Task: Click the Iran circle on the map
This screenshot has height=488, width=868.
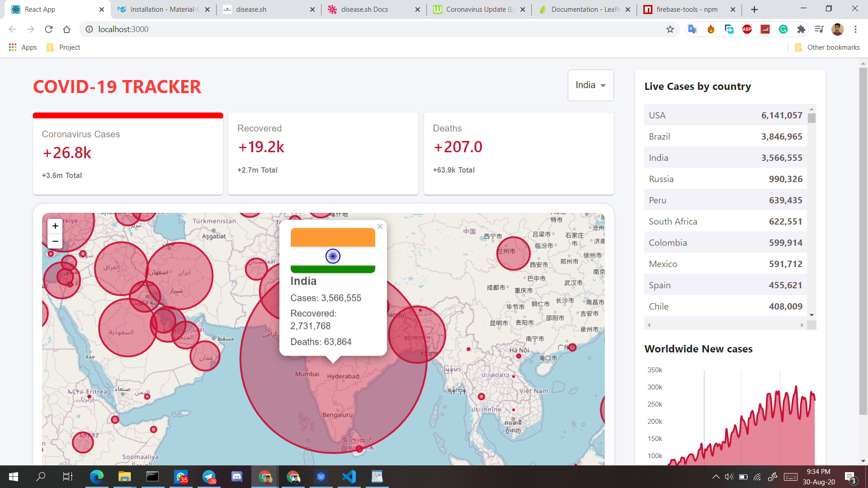Action: pyautogui.click(x=179, y=276)
